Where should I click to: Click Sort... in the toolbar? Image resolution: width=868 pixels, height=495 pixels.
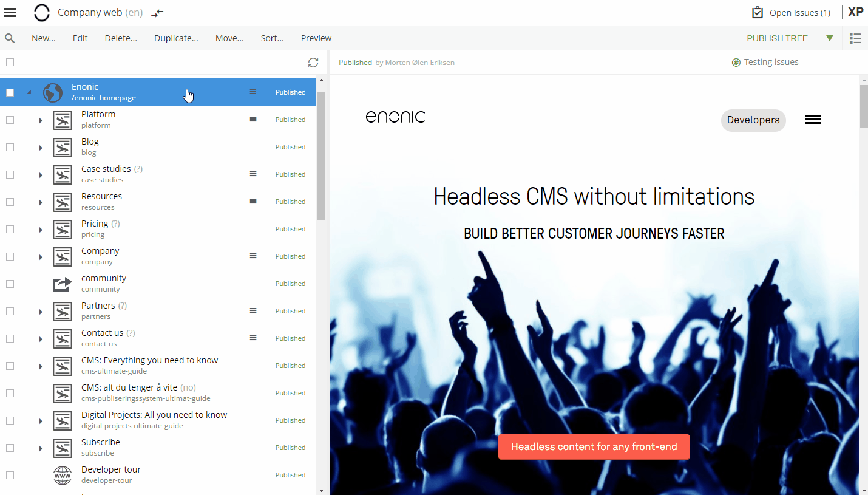click(273, 38)
